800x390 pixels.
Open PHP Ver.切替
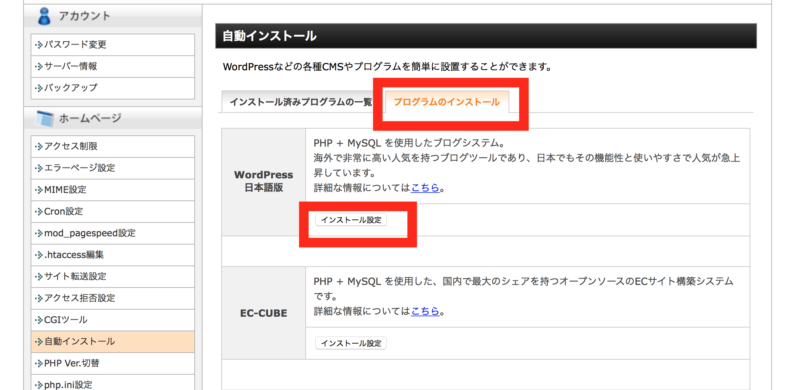coord(112,363)
